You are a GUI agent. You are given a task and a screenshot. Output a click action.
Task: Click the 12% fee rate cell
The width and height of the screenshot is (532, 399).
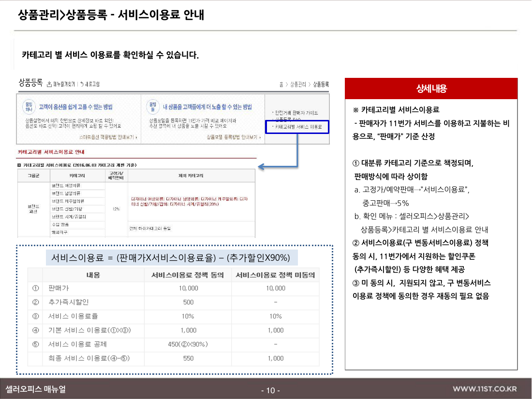[x=117, y=209]
